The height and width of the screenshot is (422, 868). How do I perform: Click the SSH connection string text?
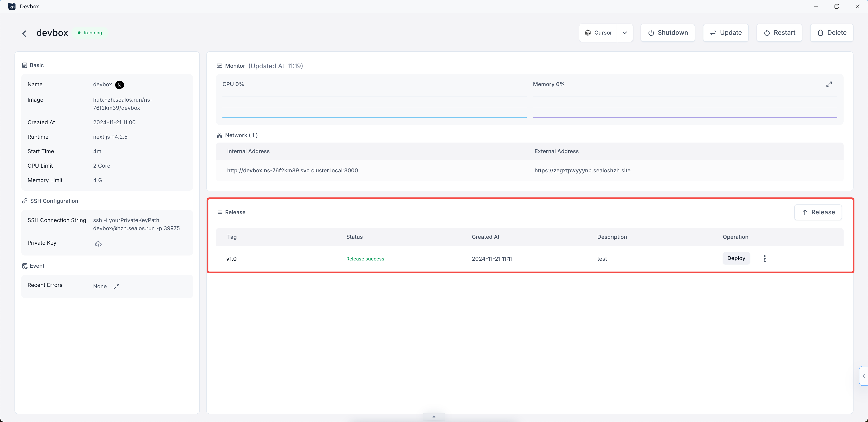[136, 224]
